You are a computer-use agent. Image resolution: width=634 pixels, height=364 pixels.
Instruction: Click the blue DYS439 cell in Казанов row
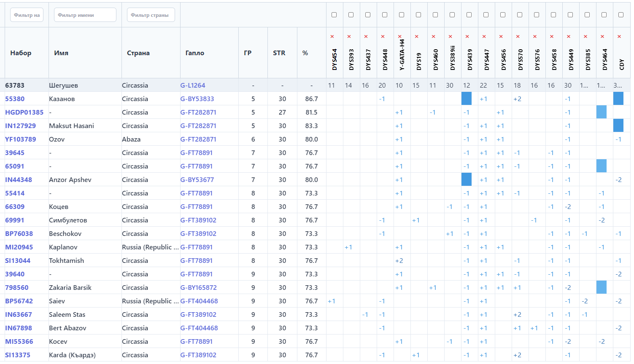(x=467, y=99)
